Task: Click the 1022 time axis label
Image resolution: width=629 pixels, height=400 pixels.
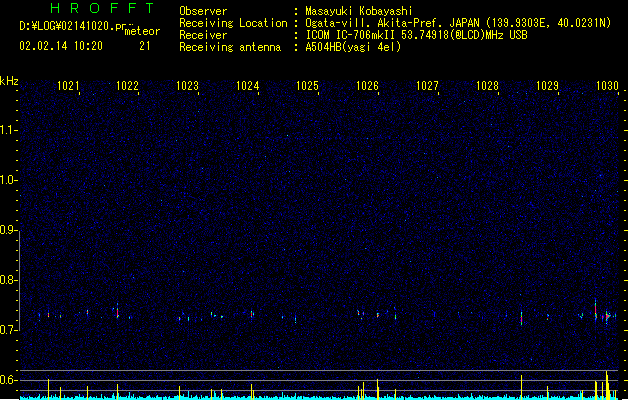Action: 127,86
